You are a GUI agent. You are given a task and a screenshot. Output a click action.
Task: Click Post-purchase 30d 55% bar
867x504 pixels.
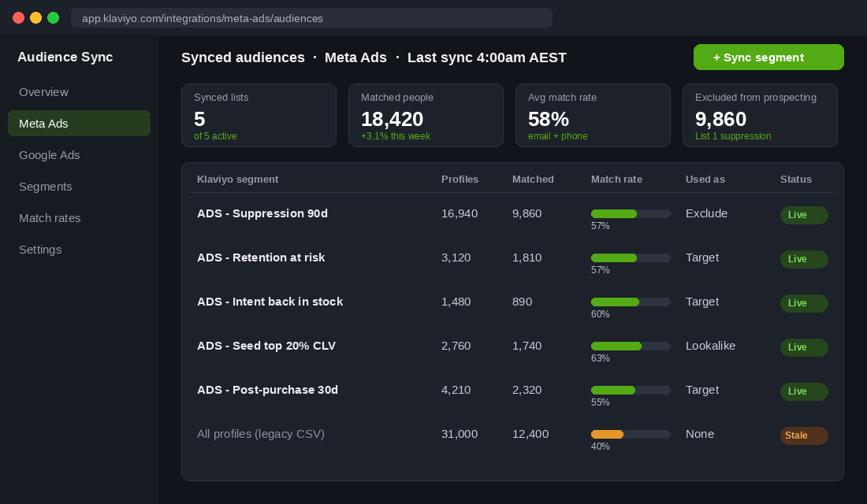tap(631, 390)
